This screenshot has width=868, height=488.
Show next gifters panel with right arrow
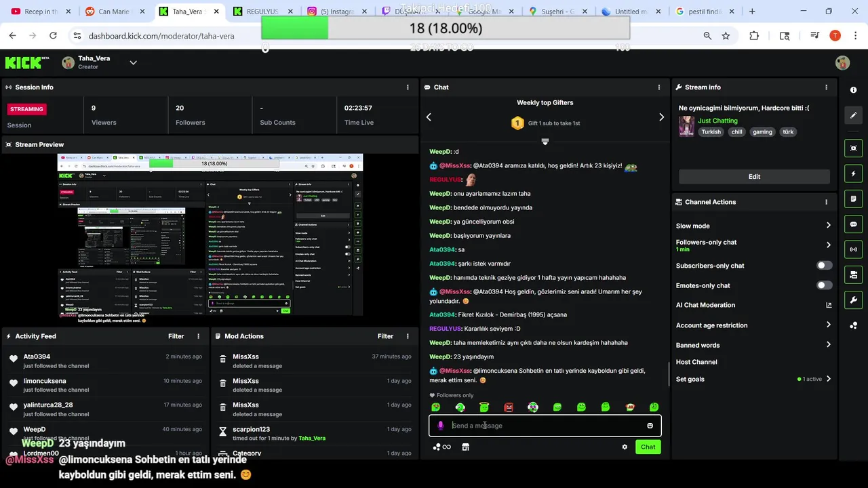tap(661, 117)
